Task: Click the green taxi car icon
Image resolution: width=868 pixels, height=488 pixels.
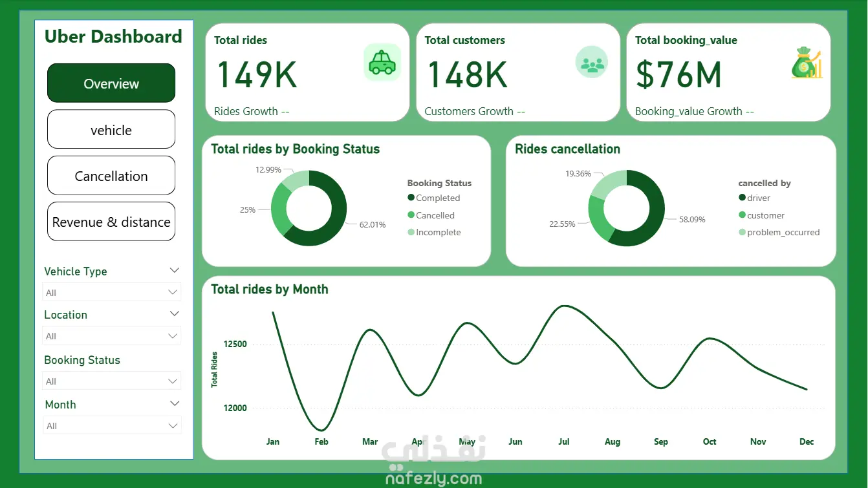Action: point(382,62)
